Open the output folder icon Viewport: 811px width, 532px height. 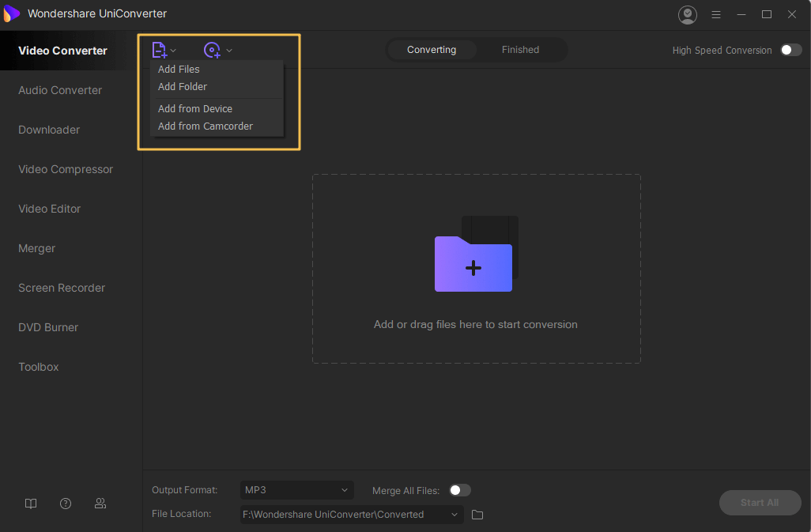pyautogui.click(x=477, y=515)
